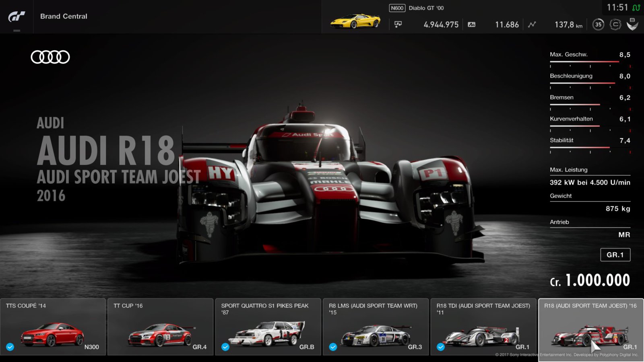Click the 6,2 braking score
The image size is (644, 362).
625,98
